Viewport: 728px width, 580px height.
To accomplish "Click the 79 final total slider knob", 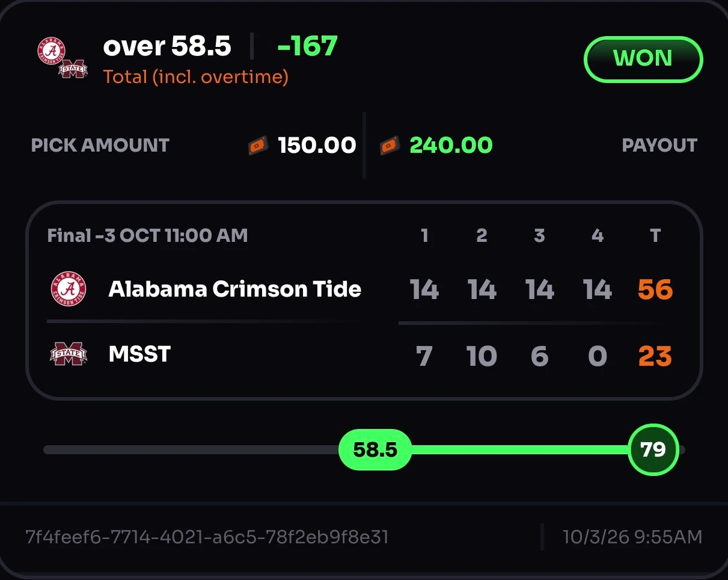I will tap(653, 449).
